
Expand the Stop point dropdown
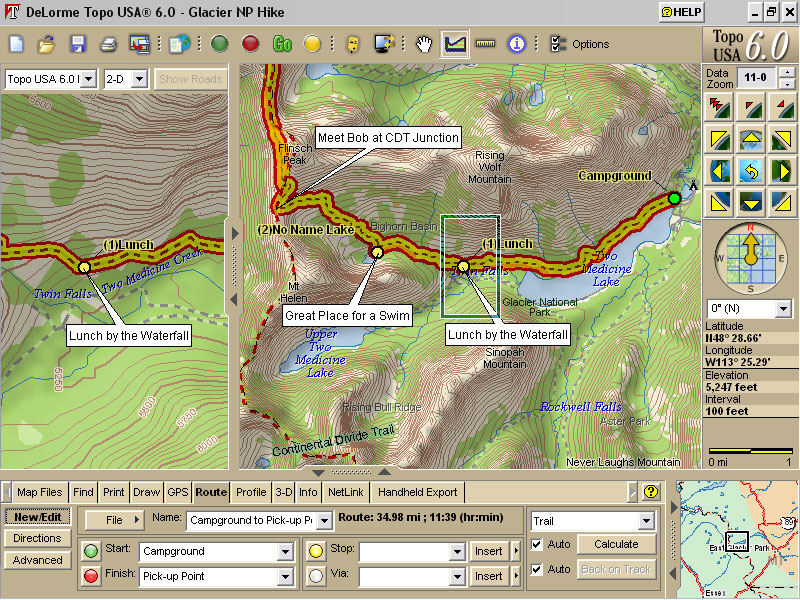[457, 552]
